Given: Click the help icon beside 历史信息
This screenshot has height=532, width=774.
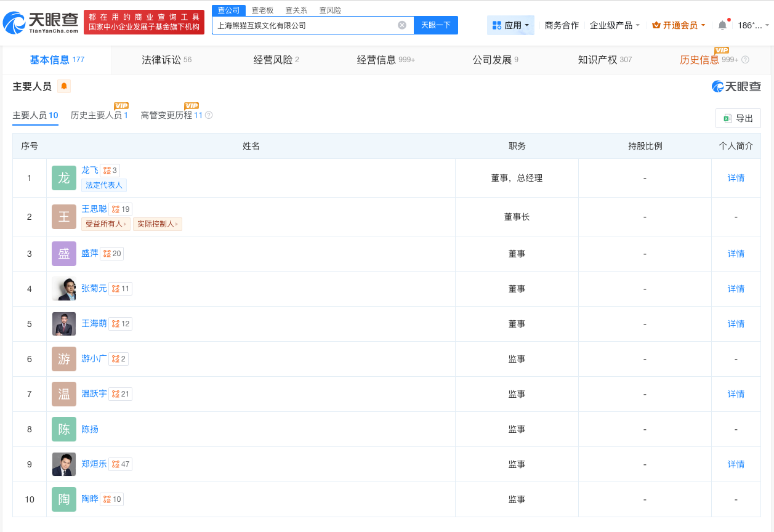Looking at the screenshot, I should coord(745,60).
